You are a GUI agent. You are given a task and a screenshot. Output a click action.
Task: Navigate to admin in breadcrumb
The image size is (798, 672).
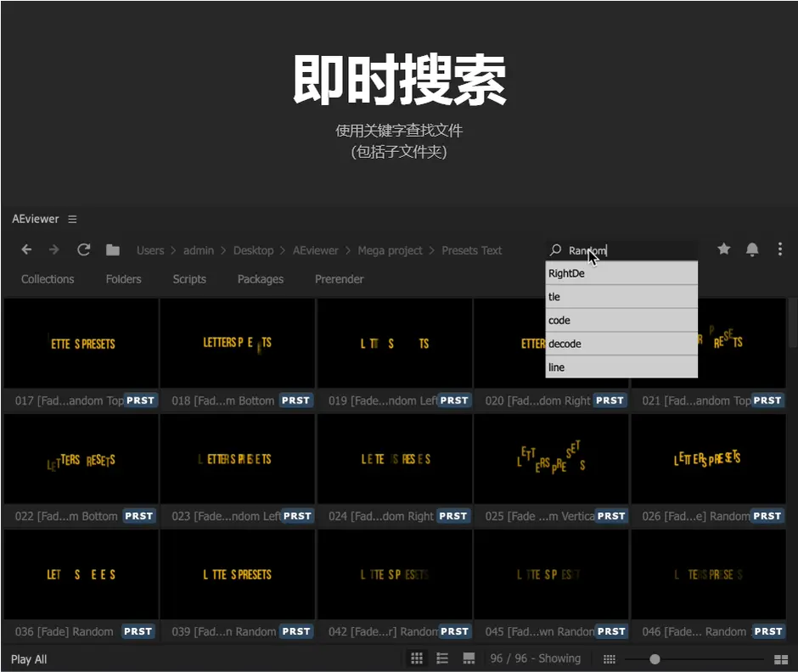click(199, 250)
